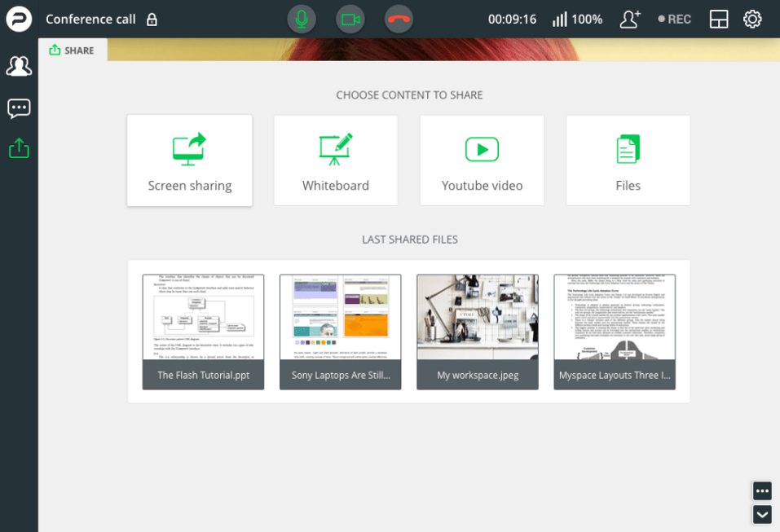Viewport: 780px width, 532px height.
Task: Select Youtube video to share
Action: (482, 160)
